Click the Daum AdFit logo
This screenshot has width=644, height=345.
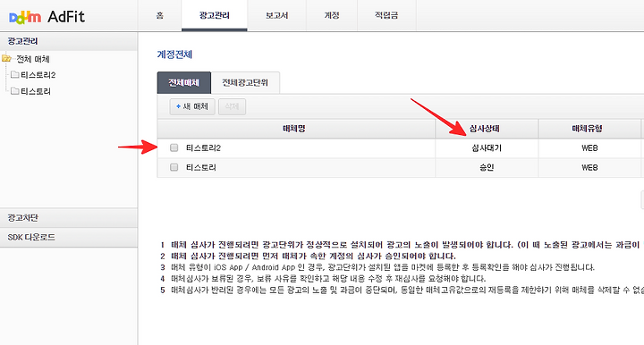pyautogui.click(x=47, y=17)
